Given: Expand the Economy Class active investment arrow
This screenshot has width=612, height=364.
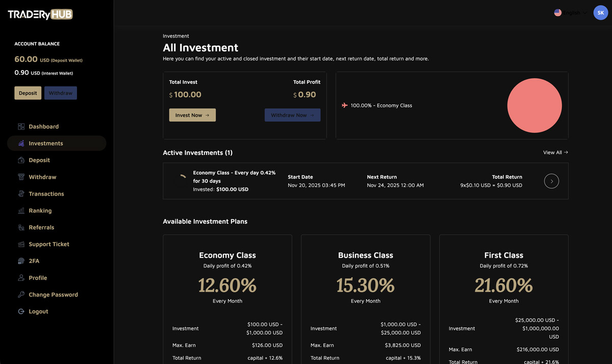Looking at the screenshot, I should pos(551,181).
